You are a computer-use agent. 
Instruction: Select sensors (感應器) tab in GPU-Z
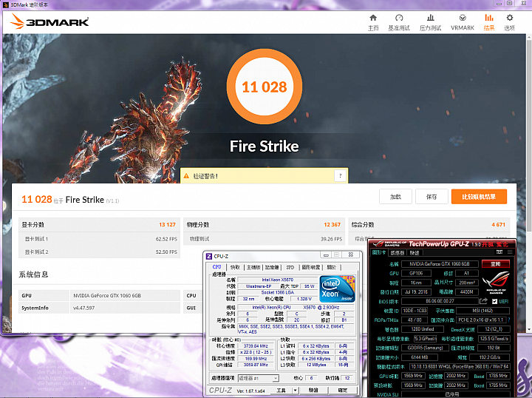coord(398,252)
